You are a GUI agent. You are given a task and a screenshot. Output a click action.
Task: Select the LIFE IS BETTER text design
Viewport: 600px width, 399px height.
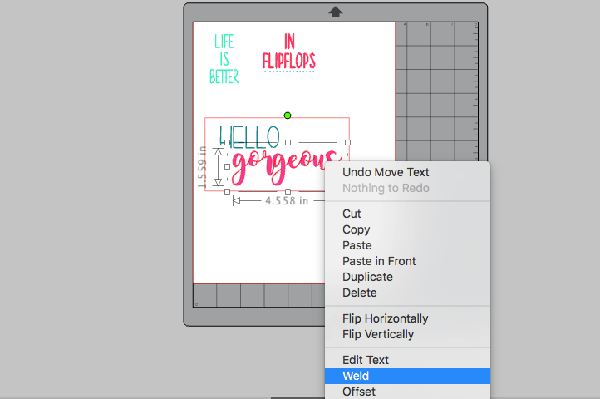point(224,59)
